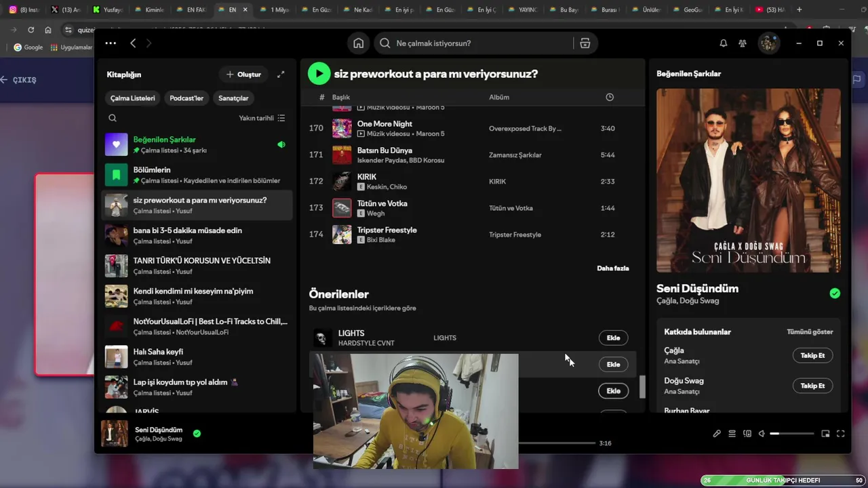Open Oluştur create menu
The height and width of the screenshot is (488, 868).
click(x=243, y=75)
